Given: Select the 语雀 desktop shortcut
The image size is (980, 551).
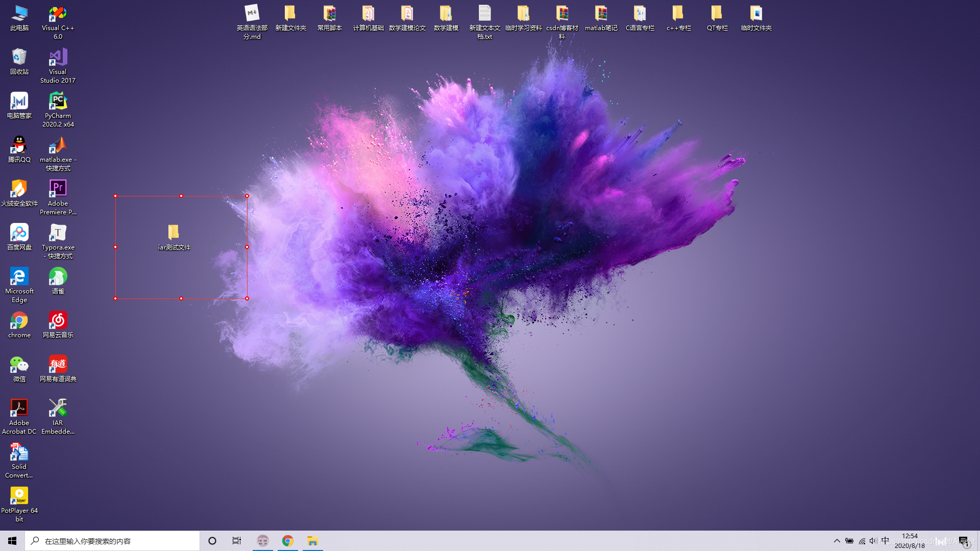Looking at the screenshot, I should (58, 281).
